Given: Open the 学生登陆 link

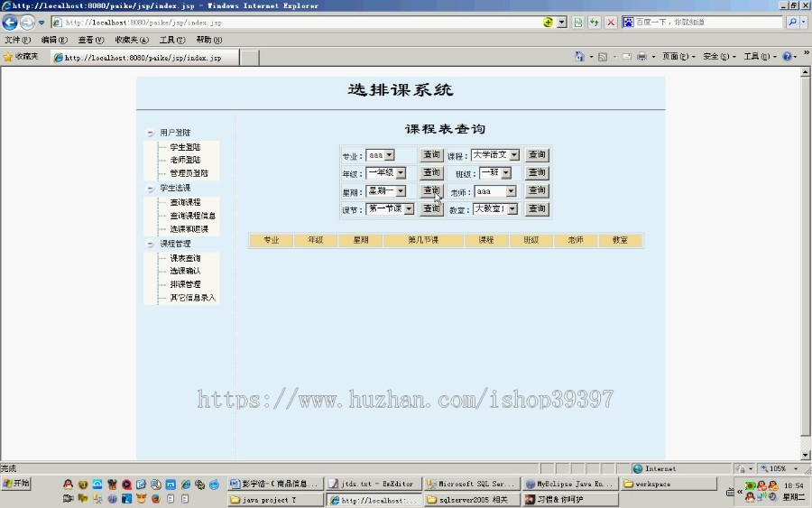Looking at the screenshot, I should pos(185,147).
